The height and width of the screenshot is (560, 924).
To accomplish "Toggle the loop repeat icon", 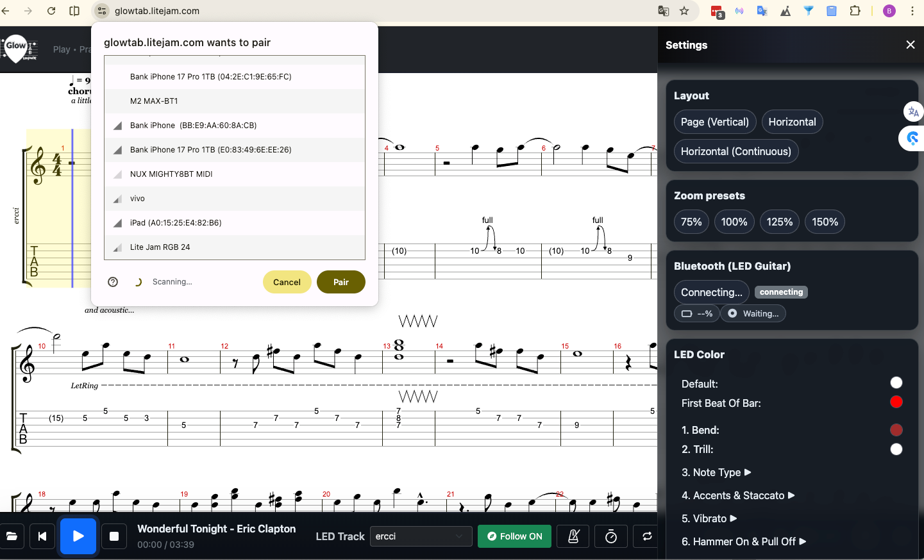I will tap(646, 536).
